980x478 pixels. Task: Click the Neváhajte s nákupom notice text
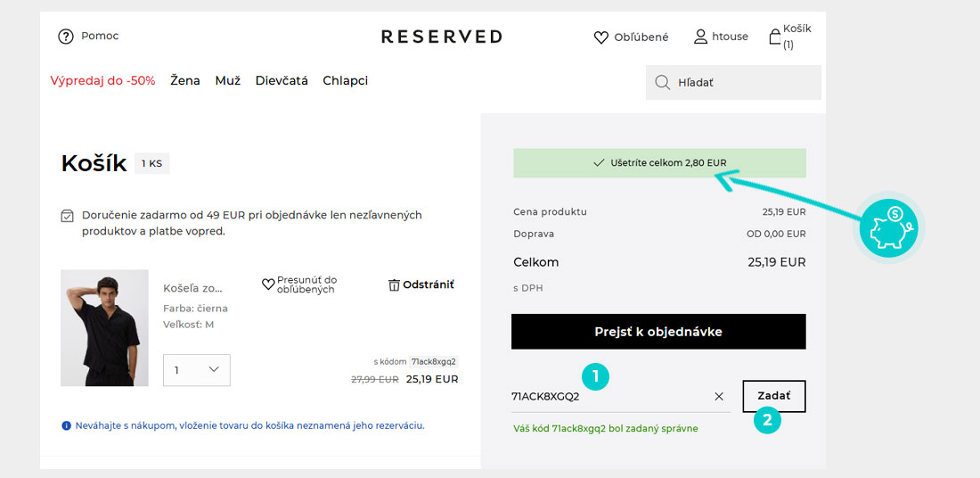tap(250, 426)
